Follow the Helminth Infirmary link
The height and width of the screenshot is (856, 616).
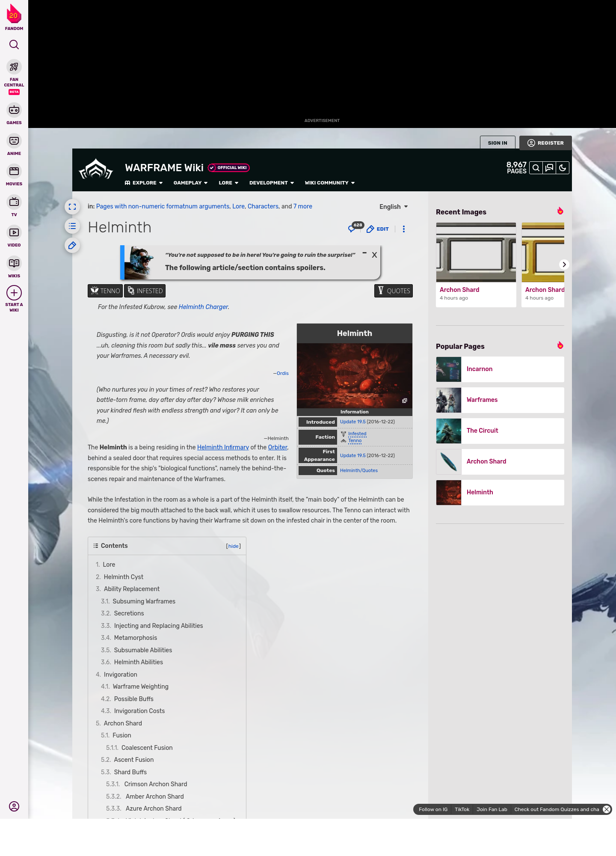click(x=223, y=447)
